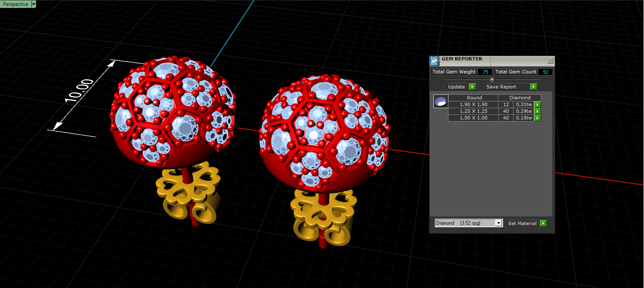
Task: Click the green arrow for the 0.29tw row
Action: coord(537,111)
